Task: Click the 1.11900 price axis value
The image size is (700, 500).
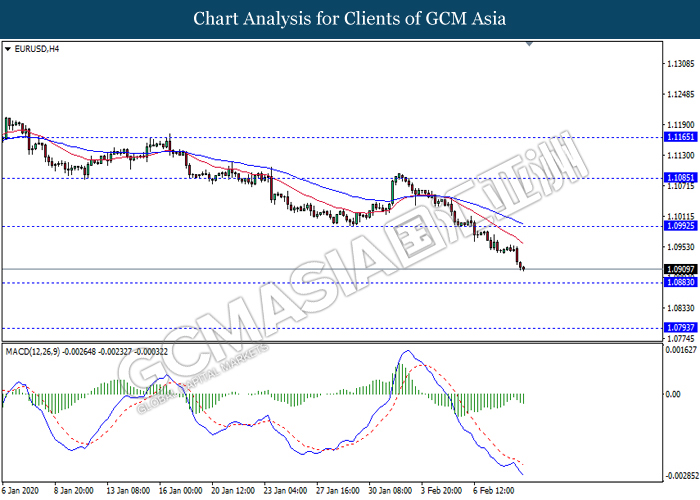Action: pyautogui.click(x=680, y=125)
